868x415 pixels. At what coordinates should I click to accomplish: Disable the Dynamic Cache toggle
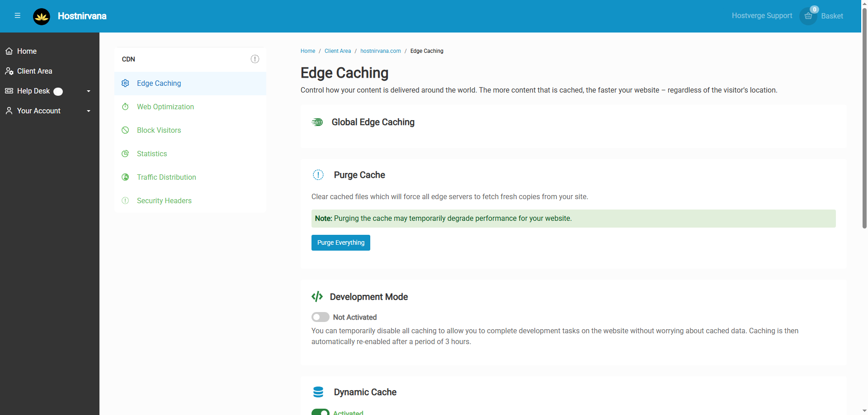[x=320, y=412]
